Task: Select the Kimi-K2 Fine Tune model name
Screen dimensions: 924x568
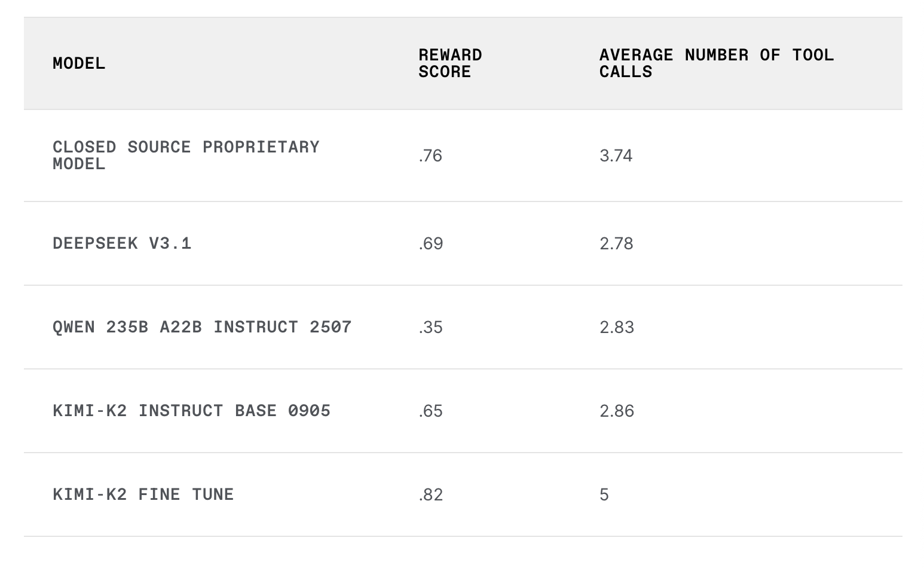Action: tap(143, 494)
